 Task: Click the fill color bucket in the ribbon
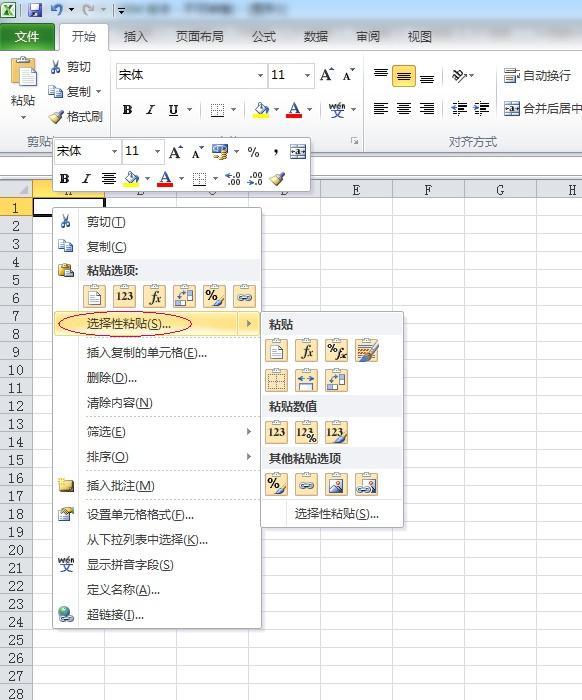tap(261, 109)
